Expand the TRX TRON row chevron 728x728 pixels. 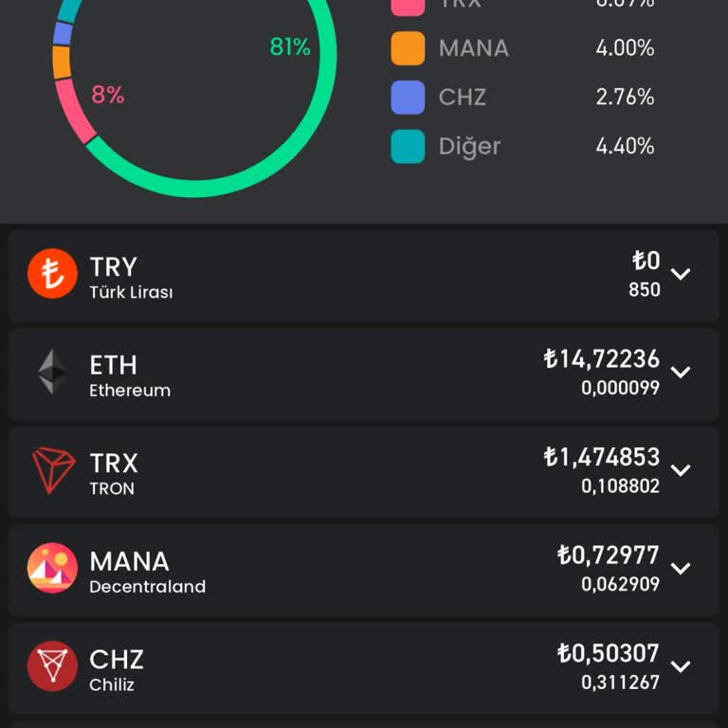(x=681, y=471)
